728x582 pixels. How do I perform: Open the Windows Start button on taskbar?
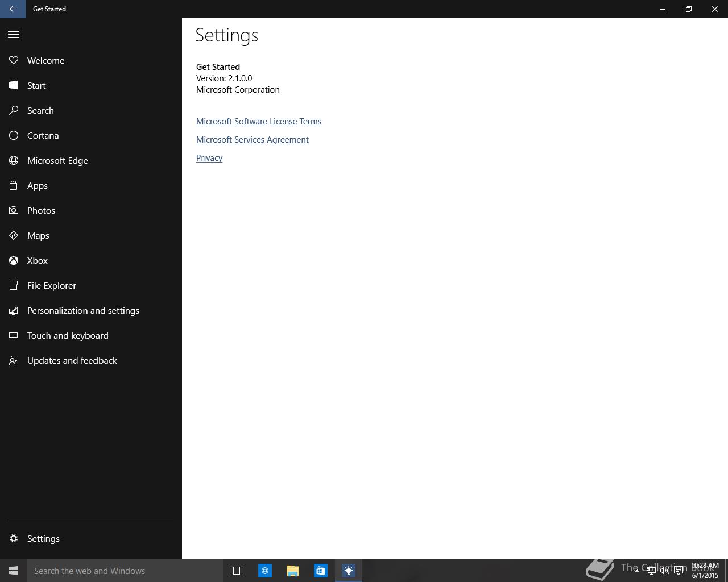tap(14, 571)
